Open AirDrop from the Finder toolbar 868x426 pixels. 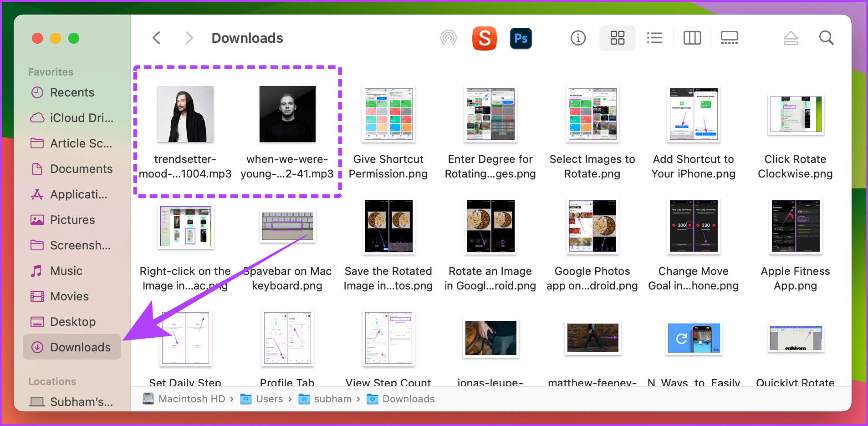click(449, 38)
